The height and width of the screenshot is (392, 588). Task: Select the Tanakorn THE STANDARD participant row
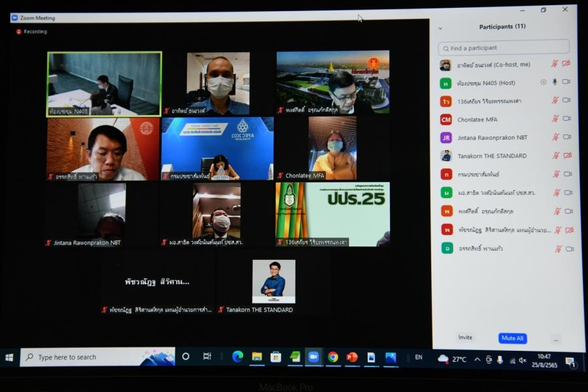pos(497,155)
